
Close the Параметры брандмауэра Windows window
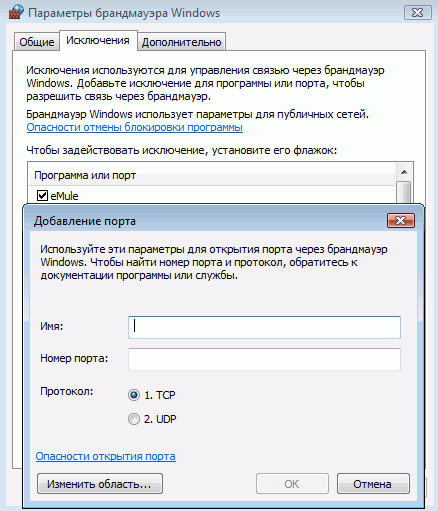tap(417, 13)
